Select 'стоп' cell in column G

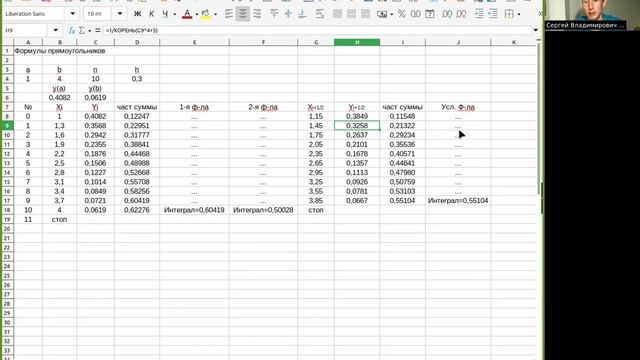(316, 210)
